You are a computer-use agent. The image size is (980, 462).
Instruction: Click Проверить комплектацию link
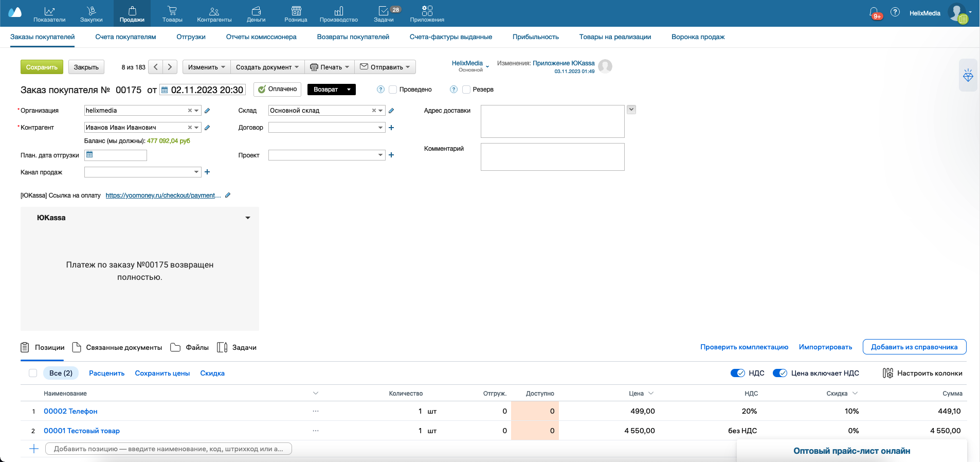click(744, 347)
